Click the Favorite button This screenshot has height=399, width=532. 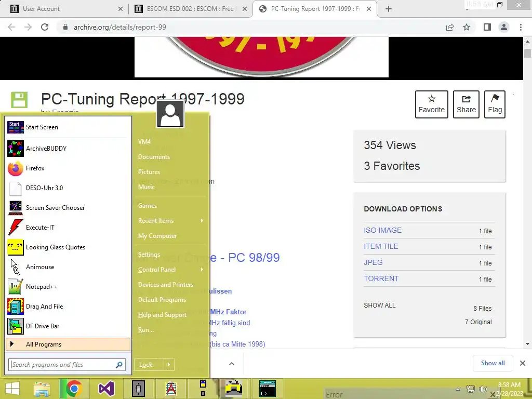click(x=432, y=104)
